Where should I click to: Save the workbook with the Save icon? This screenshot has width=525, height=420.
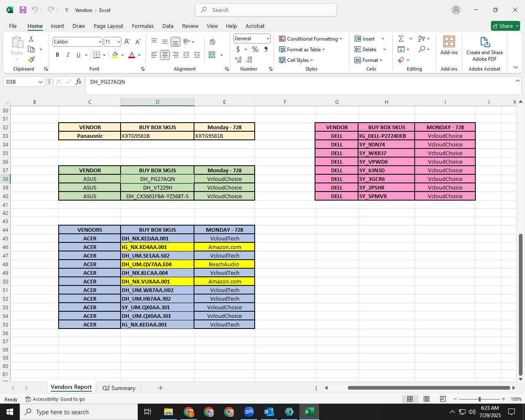coord(23,10)
